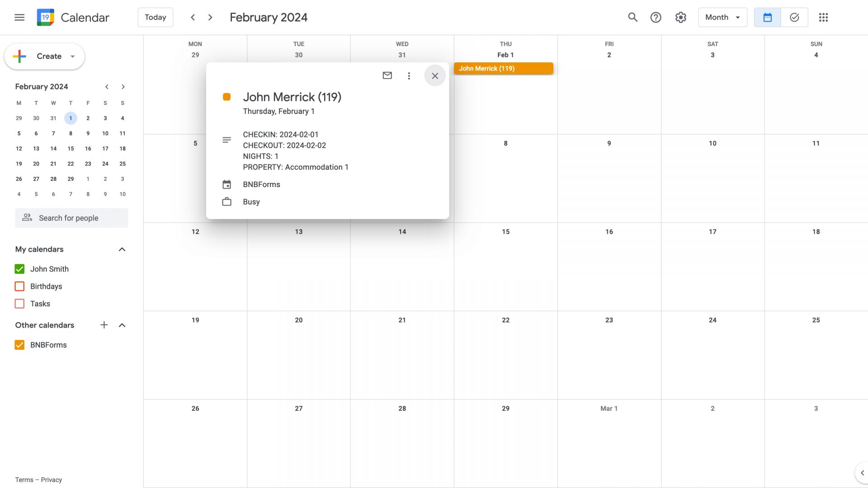
Task: Open the Google apps grid
Action: click(823, 17)
